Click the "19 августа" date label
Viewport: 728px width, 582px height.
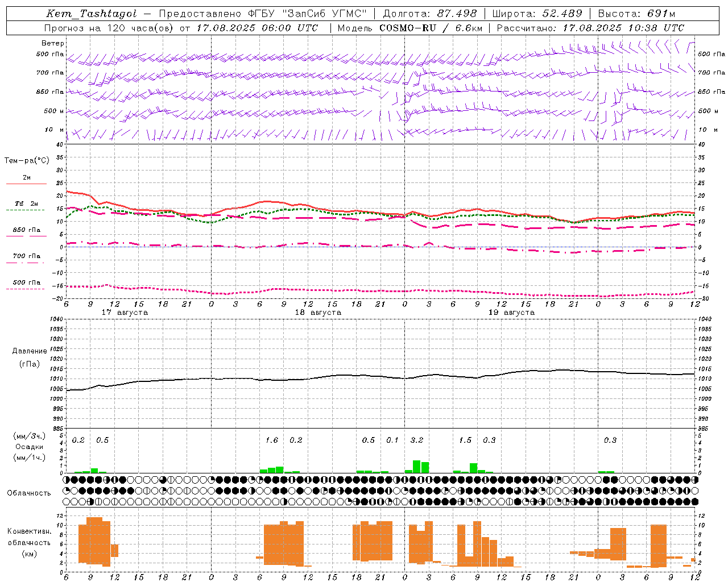point(511,313)
